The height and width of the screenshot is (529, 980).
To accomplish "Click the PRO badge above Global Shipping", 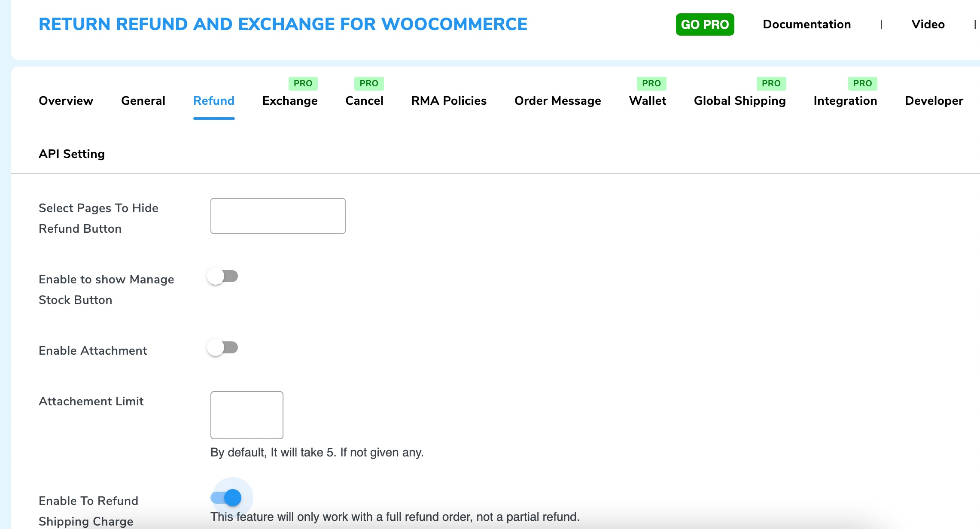I will pos(771,83).
